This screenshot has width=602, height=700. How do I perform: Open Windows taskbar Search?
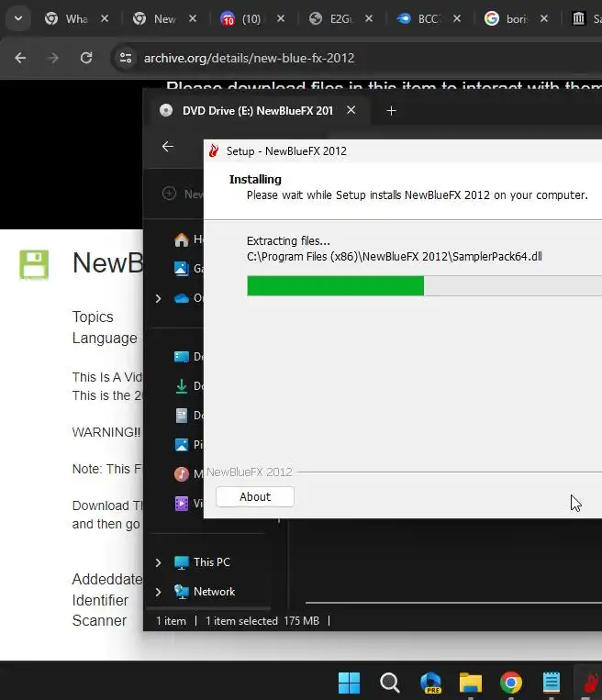(x=390, y=683)
